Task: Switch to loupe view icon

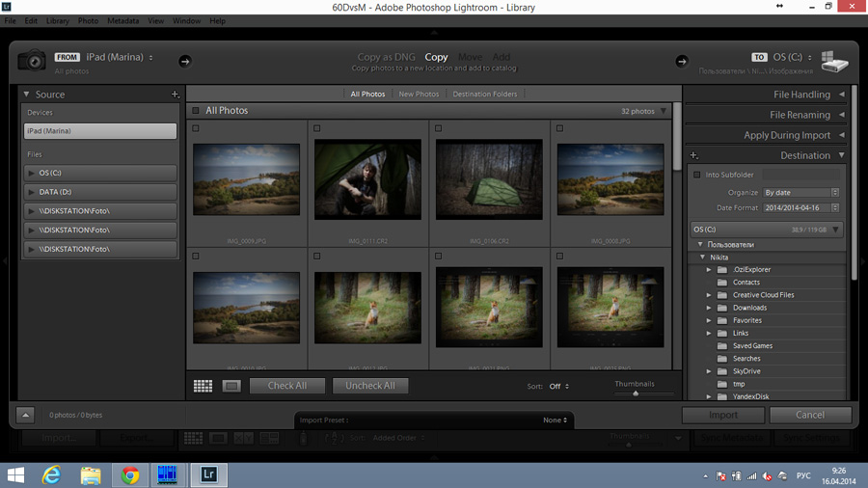Action: 231,386
